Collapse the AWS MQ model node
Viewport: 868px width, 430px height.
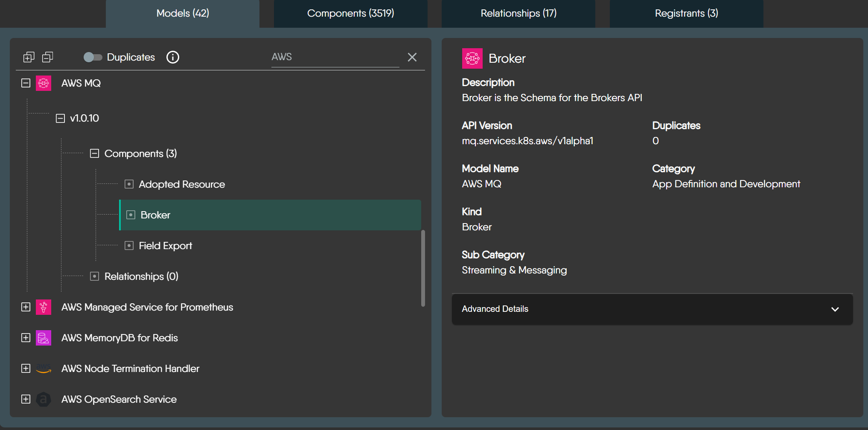[x=26, y=83]
